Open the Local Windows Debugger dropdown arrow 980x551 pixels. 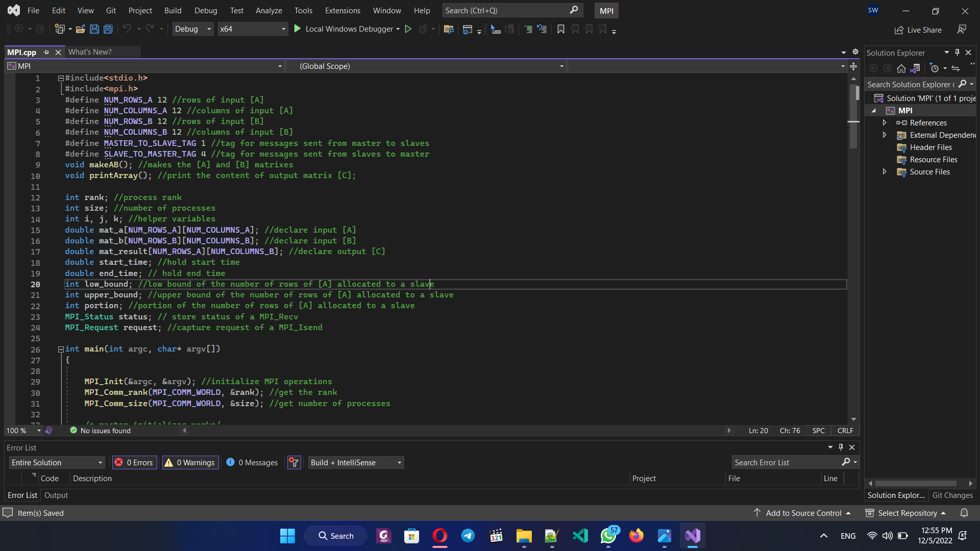pos(398,29)
